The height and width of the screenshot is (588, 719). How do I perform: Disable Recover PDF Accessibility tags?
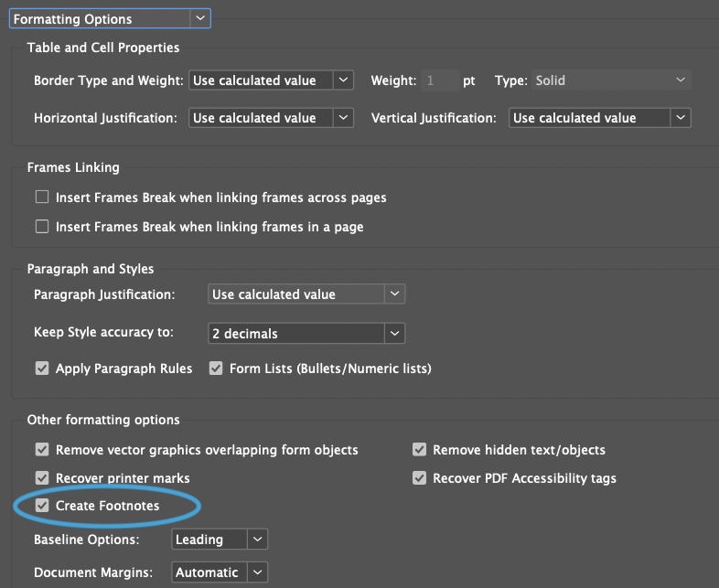click(x=419, y=478)
